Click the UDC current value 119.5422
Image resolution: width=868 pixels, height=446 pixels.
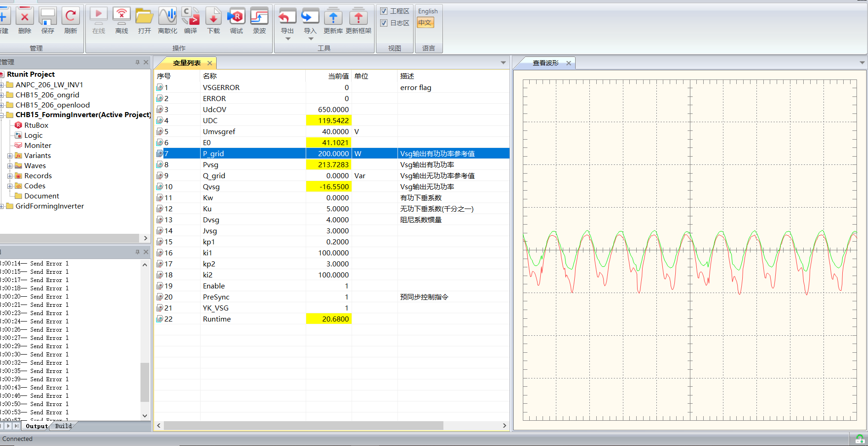point(329,120)
